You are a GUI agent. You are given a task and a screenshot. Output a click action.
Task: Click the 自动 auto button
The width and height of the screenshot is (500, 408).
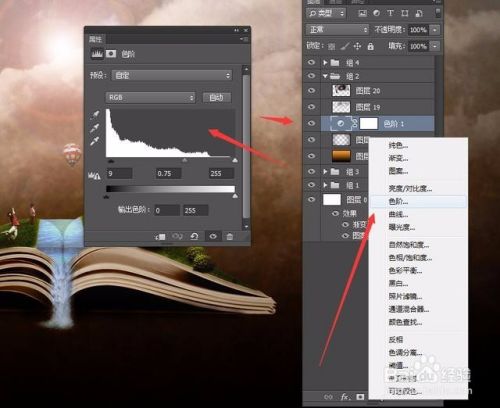[217, 98]
